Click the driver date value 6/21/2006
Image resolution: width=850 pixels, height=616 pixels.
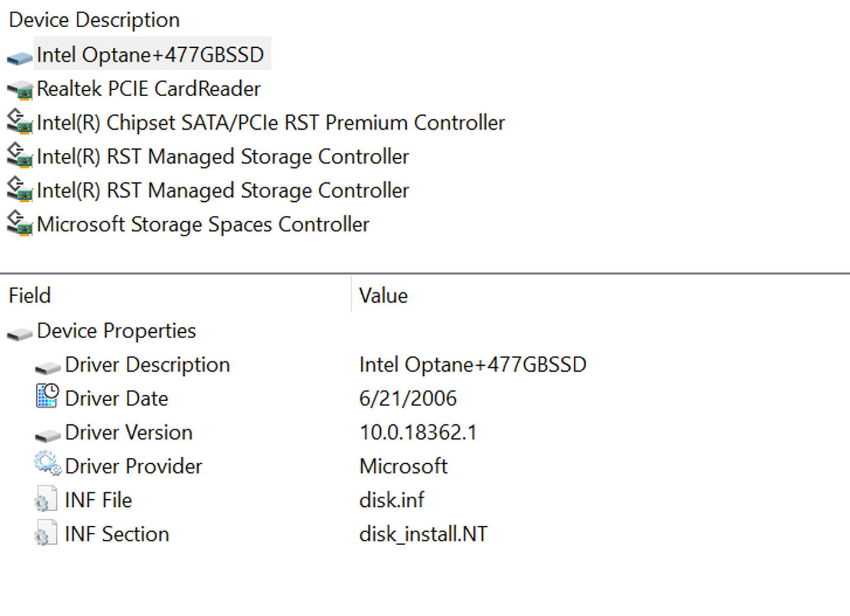click(407, 399)
